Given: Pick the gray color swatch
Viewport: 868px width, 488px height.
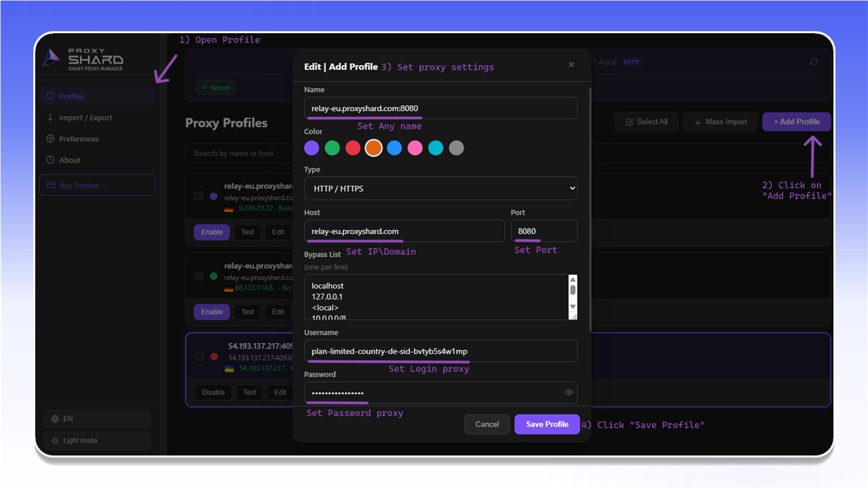Looking at the screenshot, I should [456, 148].
